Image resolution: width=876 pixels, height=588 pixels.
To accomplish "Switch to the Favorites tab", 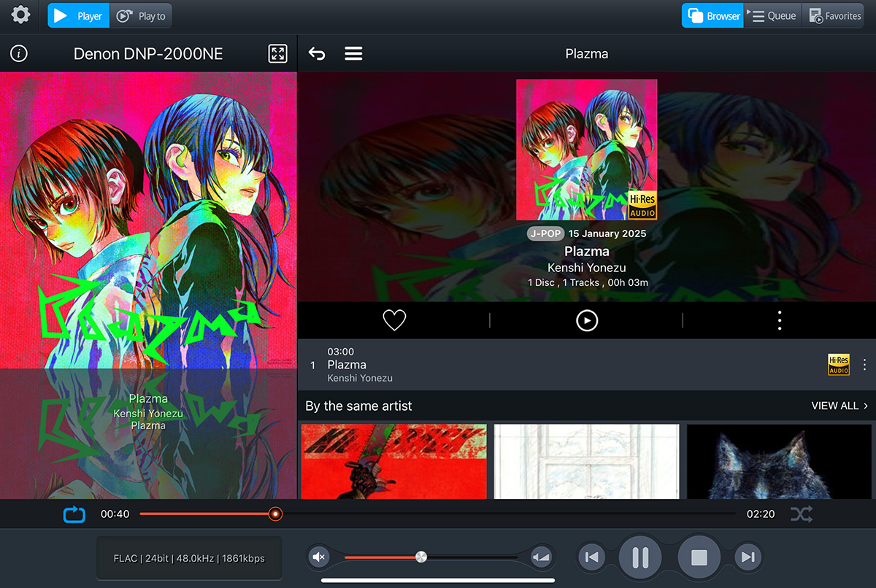I will point(833,15).
